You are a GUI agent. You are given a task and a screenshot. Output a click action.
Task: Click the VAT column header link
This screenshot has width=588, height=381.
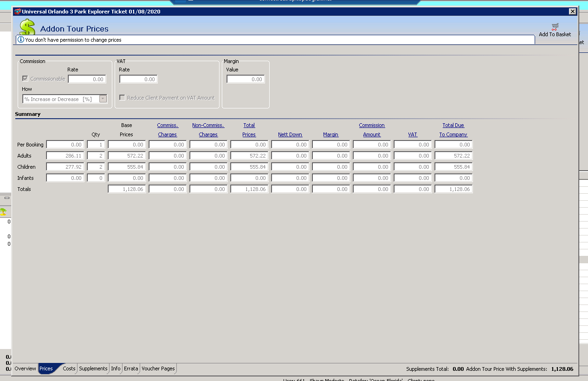(413, 134)
